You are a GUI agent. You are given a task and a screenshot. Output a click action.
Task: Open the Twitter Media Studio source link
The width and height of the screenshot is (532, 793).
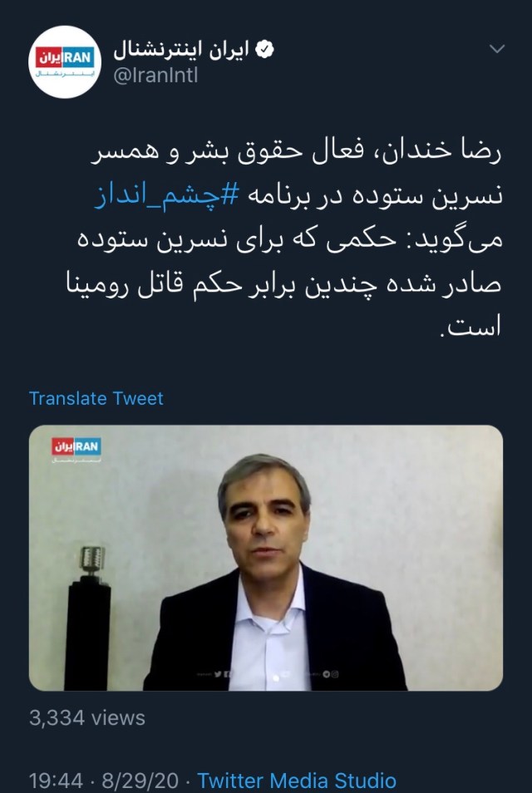[297, 781]
